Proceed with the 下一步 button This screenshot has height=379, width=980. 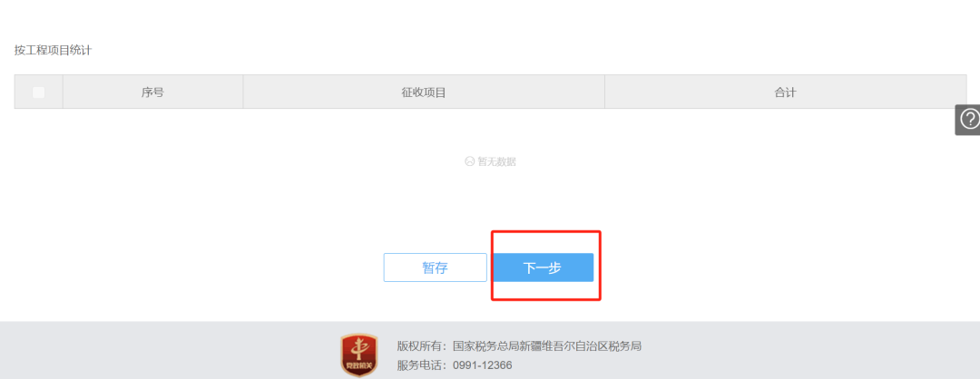point(543,267)
